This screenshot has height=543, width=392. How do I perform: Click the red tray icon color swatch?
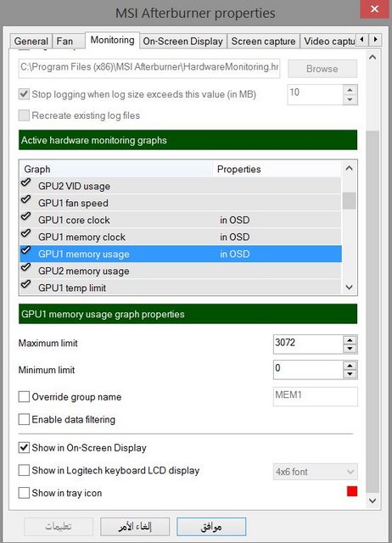(x=352, y=491)
